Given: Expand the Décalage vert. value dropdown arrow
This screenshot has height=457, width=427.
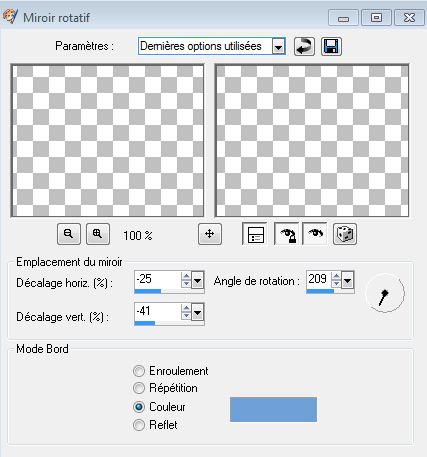Looking at the screenshot, I should click(x=197, y=312).
